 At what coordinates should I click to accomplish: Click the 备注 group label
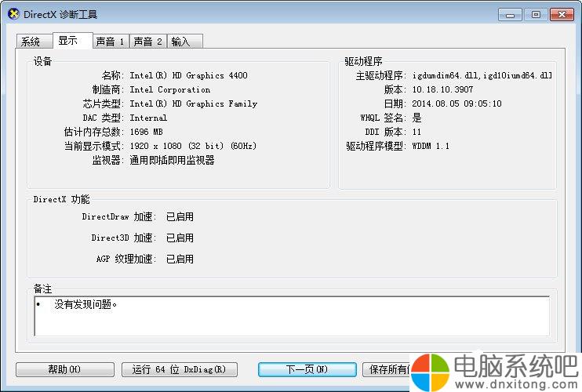(42, 289)
